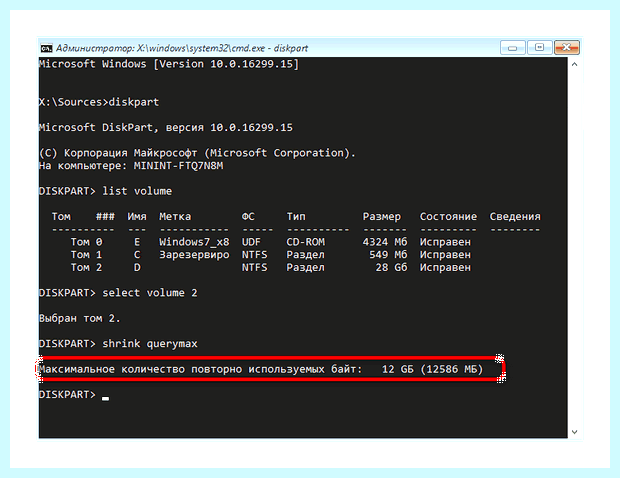Click the 'Том 2' row label
Screen dimensions: 620x478
(x=86, y=268)
